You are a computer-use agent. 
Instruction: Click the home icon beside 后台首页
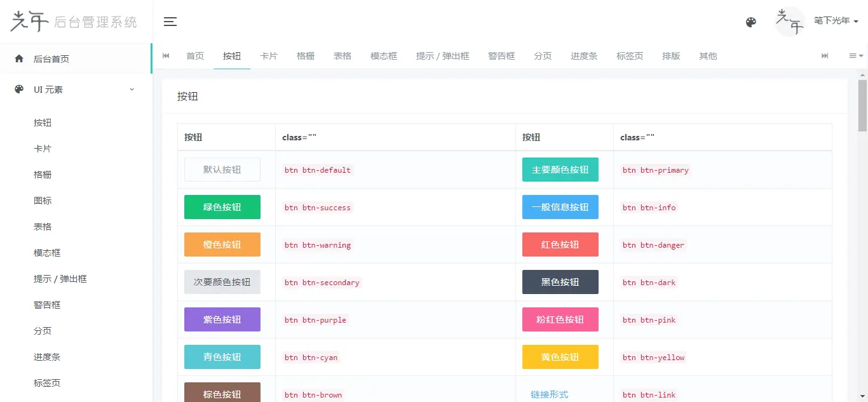pyautogui.click(x=19, y=59)
